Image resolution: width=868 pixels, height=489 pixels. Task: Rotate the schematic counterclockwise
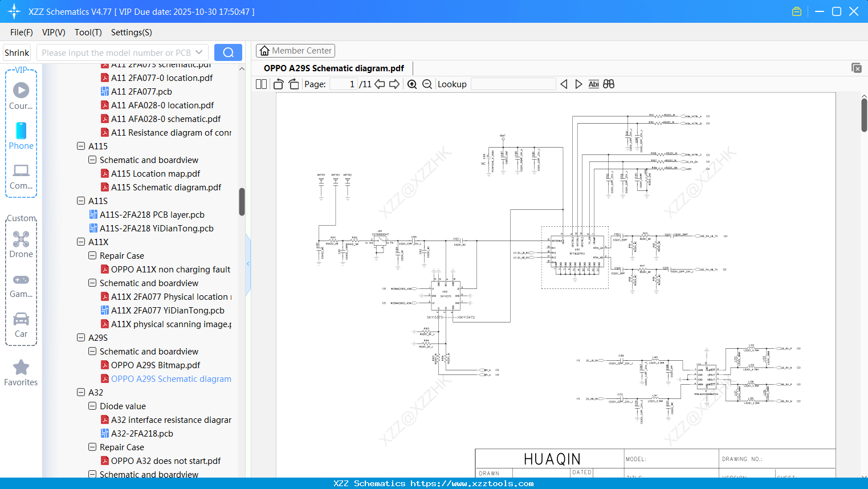tap(278, 84)
